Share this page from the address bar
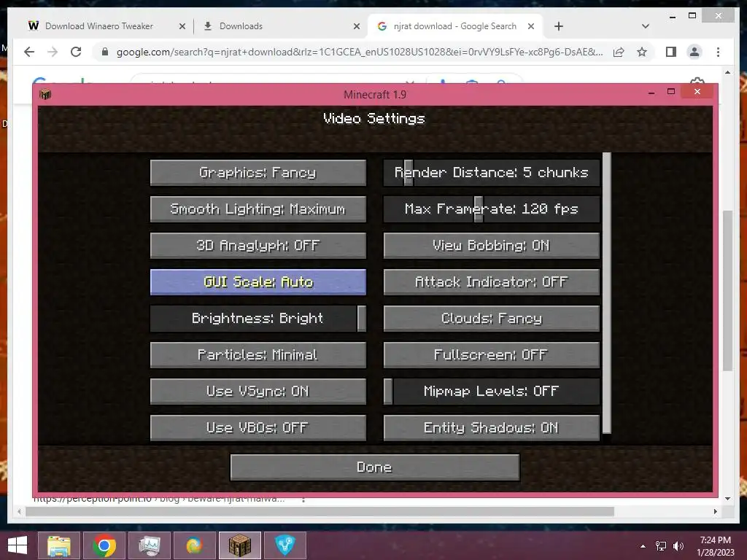Screen dimensions: 747x560 [619, 52]
